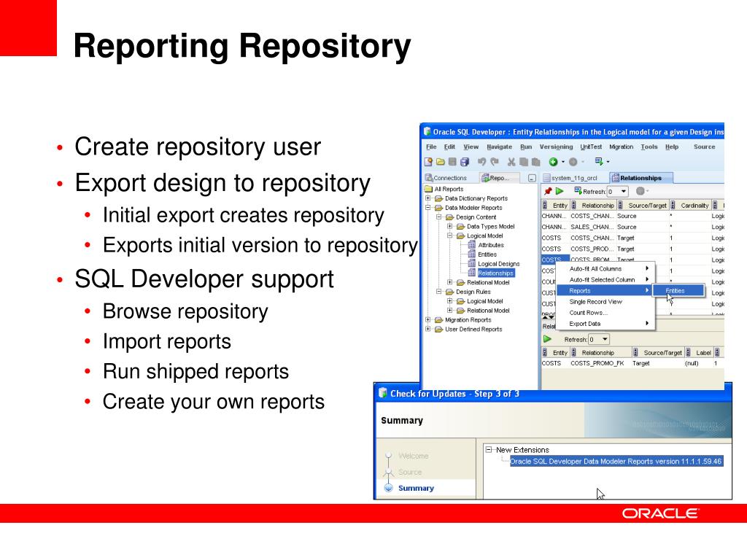
Task: Collapse the Design Rules node
Action: (438, 292)
